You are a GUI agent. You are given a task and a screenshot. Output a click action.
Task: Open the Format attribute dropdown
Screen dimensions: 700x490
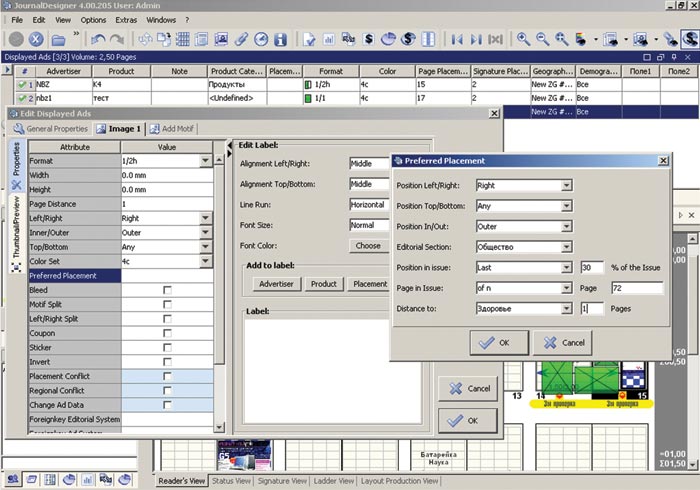click(x=205, y=161)
